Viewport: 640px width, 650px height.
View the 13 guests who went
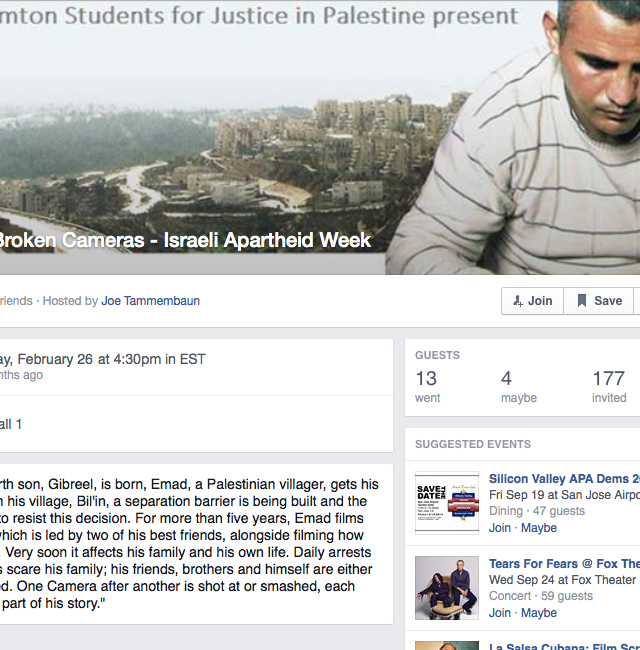[427, 386]
